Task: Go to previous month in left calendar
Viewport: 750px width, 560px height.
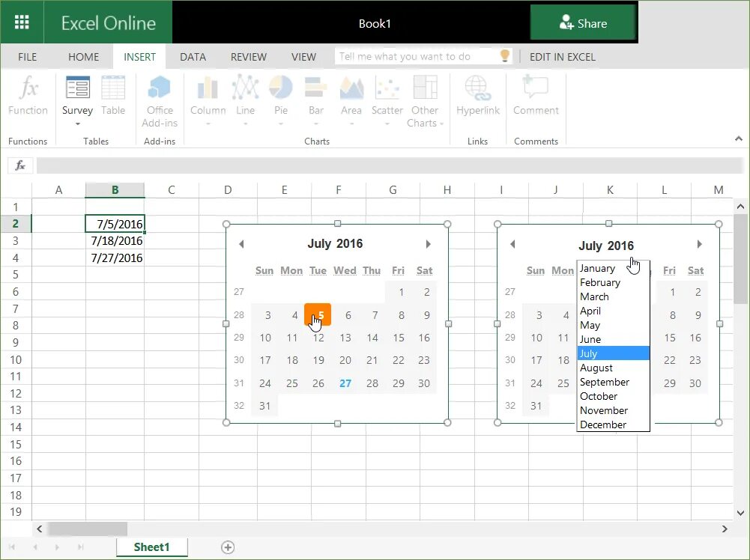Action: pos(241,244)
